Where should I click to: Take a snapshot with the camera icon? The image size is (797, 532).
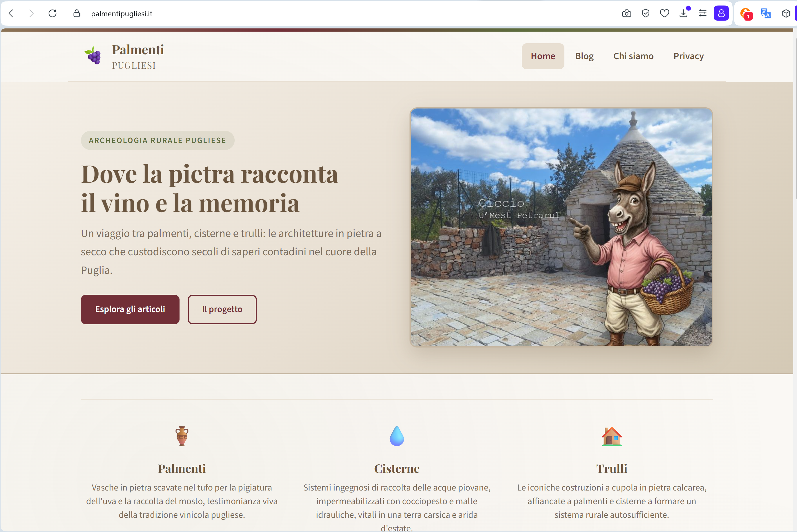pyautogui.click(x=626, y=14)
